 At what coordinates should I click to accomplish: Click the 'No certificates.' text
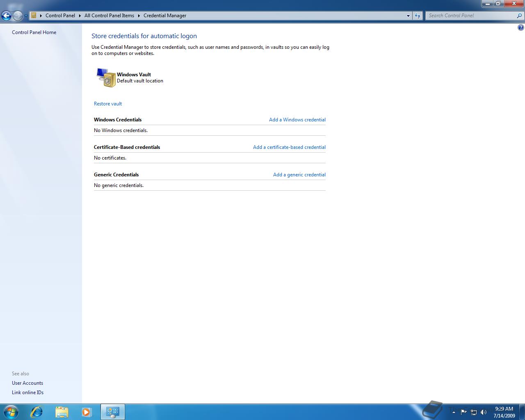pyautogui.click(x=110, y=158)
